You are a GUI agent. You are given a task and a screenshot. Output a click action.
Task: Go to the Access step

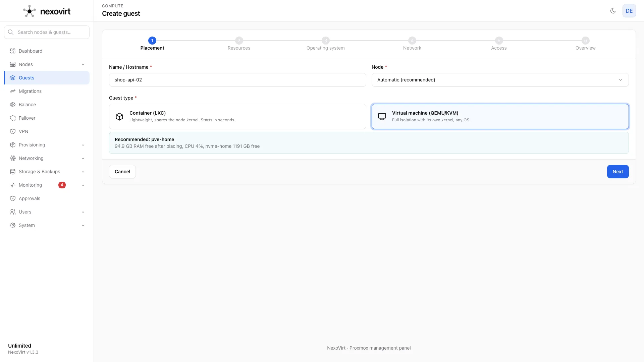tap(499, 44)
